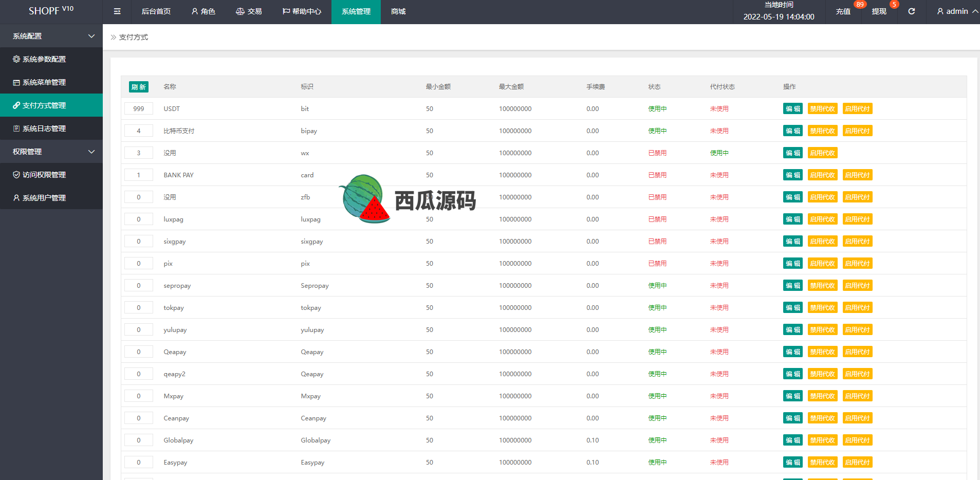Go to the 后台首页 tab
The width and height of the screenshot is (980, 480).
156,11
